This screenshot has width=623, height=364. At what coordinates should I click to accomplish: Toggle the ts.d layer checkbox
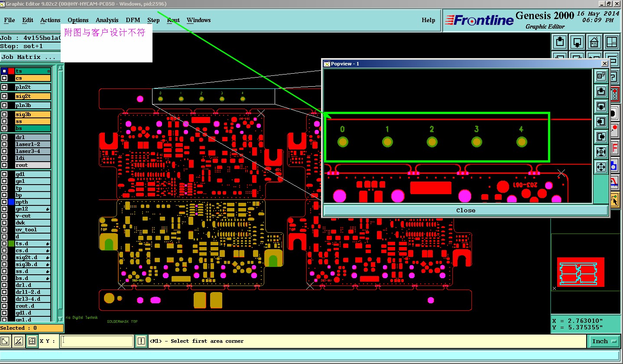point(4,244)
